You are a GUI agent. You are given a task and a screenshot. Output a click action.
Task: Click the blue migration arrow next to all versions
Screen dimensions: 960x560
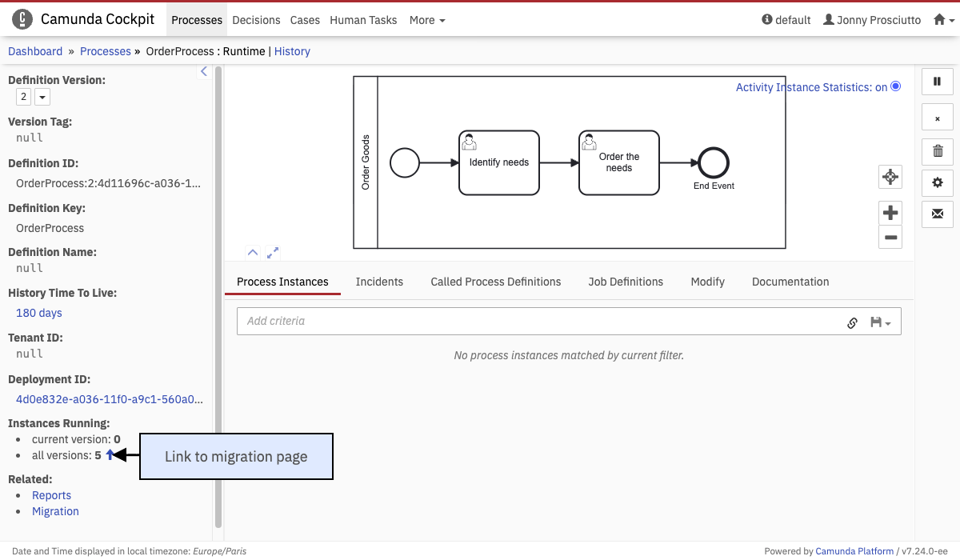(110, 455)
